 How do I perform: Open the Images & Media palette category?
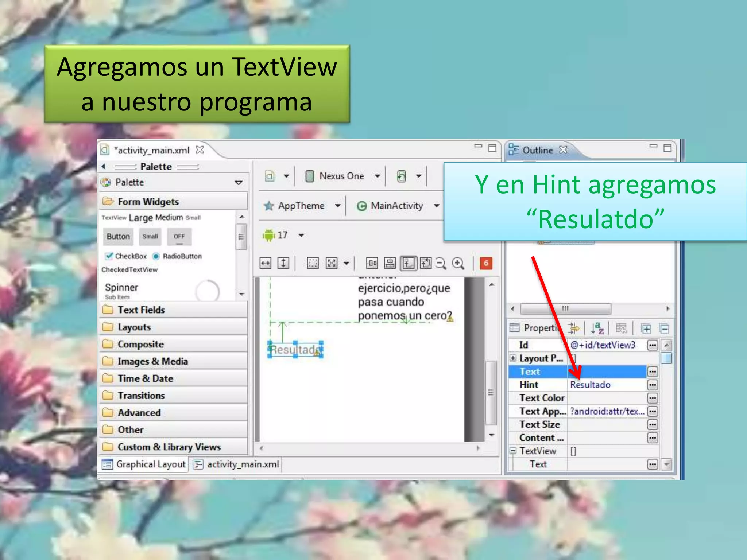[x=174, y=361]
